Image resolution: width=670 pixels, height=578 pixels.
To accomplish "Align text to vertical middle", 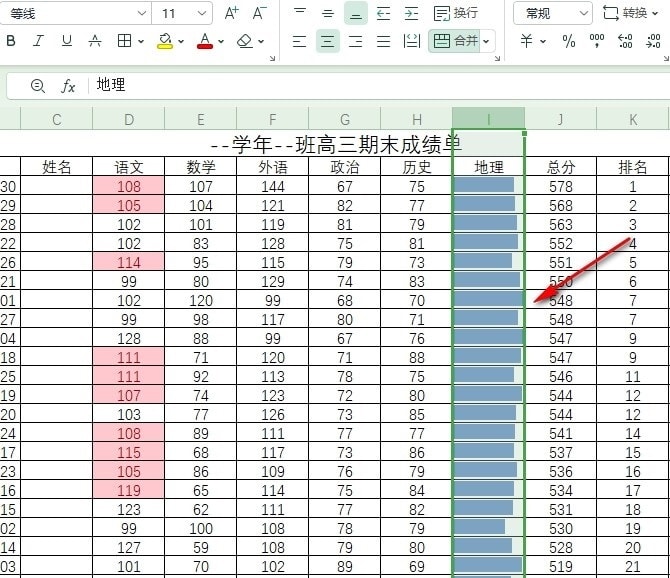I will (328, 13).
